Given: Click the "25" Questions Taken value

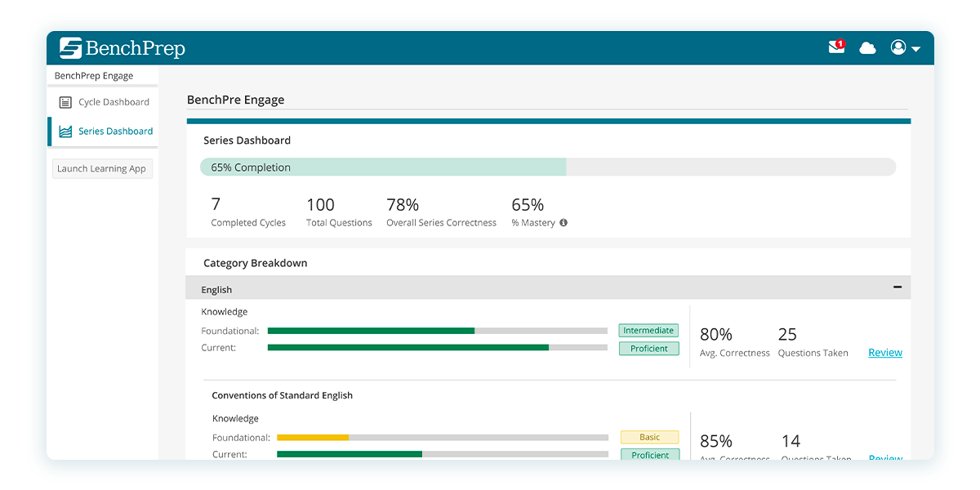Looking at the screenshot, I should (x=787, y=334).
